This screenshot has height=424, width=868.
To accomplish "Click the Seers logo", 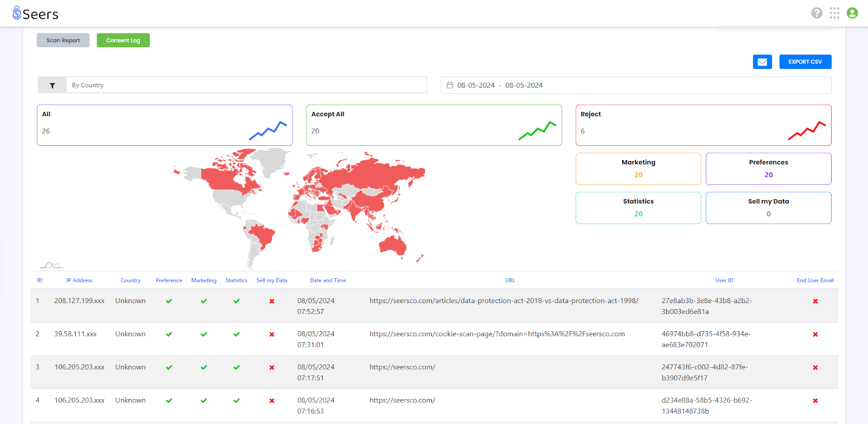I will 35,14.
